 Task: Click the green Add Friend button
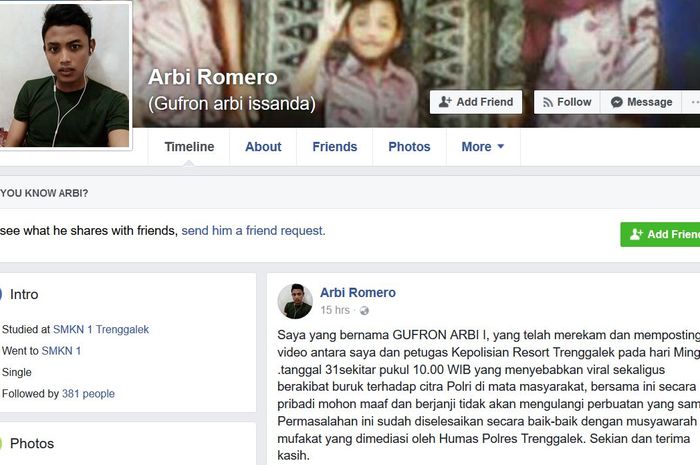(660, 234)
